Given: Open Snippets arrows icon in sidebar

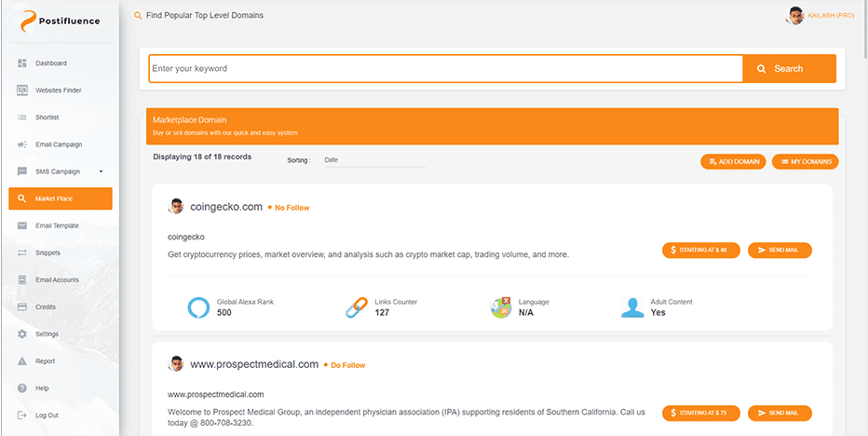Looking at the screenshot, I should click(x=22, y=252).
